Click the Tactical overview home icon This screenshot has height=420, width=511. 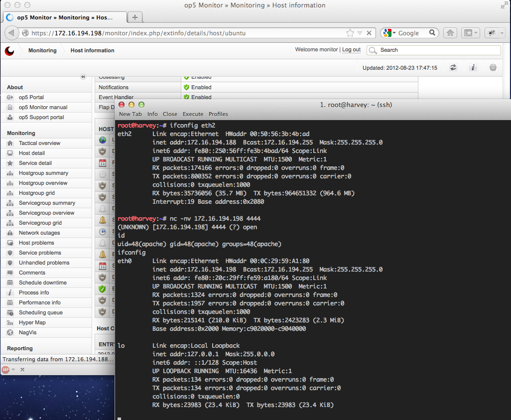click(x=10, y=143)
